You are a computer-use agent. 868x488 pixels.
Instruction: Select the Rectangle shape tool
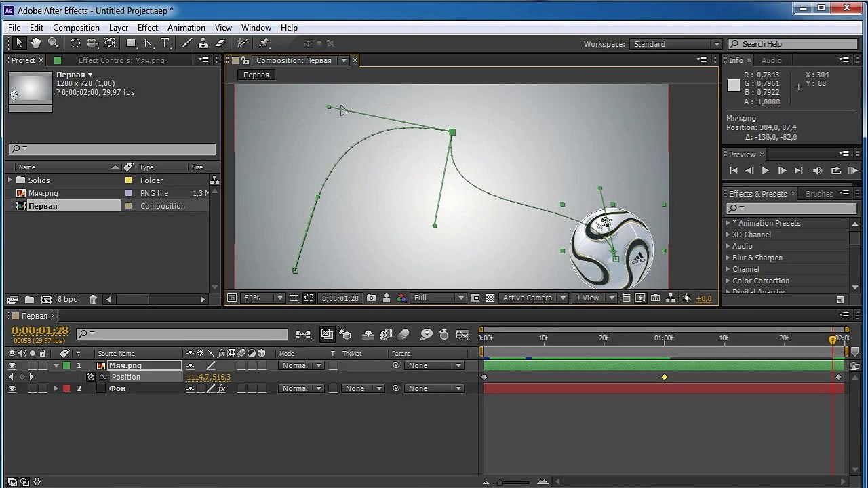coord(131,43)
